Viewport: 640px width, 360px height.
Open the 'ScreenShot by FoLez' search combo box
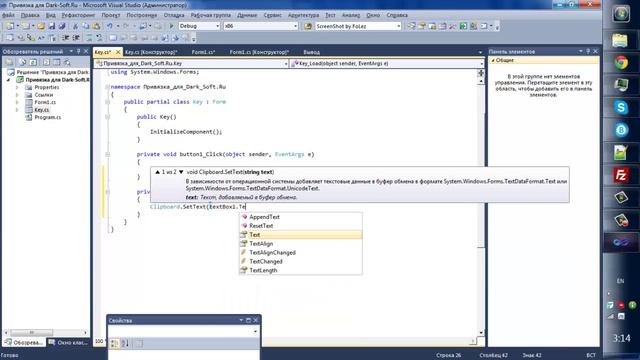coord(358,26)
